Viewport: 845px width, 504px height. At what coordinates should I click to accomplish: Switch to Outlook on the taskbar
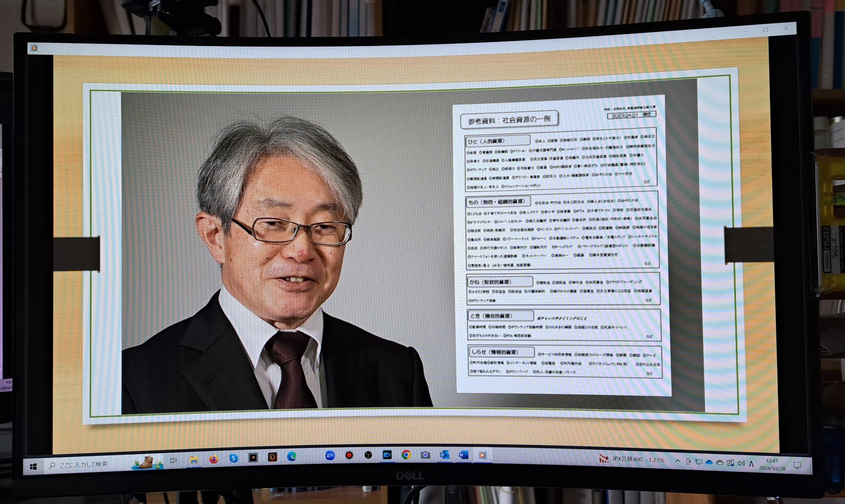coord(444,455)
